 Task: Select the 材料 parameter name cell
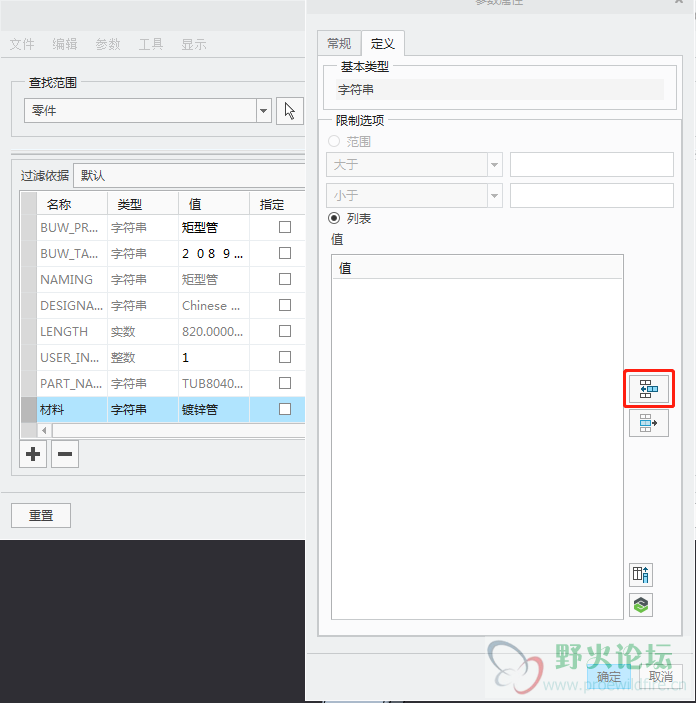[72, 409]
